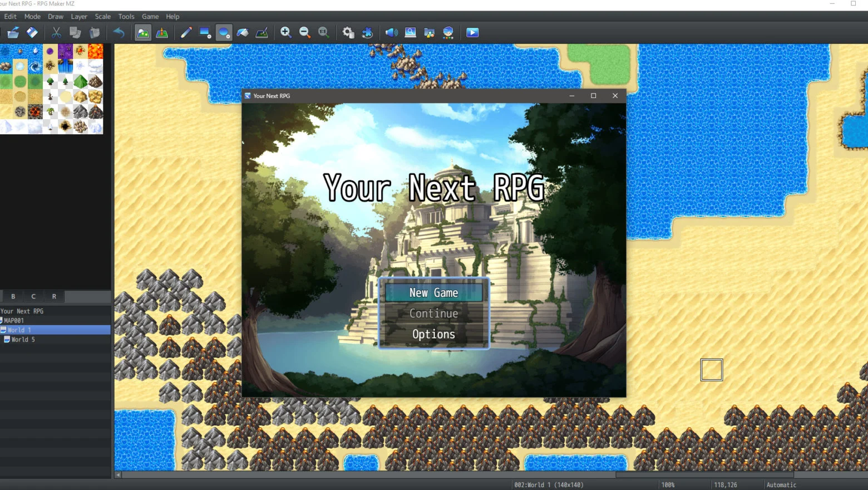Screen dimensions: 868x490
Task: Open the Draw menu
Action: pos(56,17)
